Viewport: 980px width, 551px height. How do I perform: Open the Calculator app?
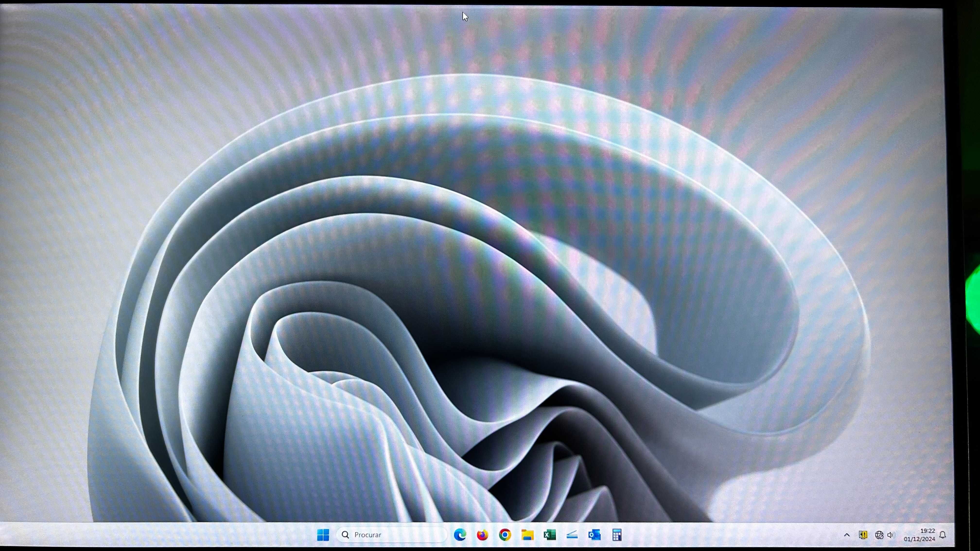click(x=617, y=535)
